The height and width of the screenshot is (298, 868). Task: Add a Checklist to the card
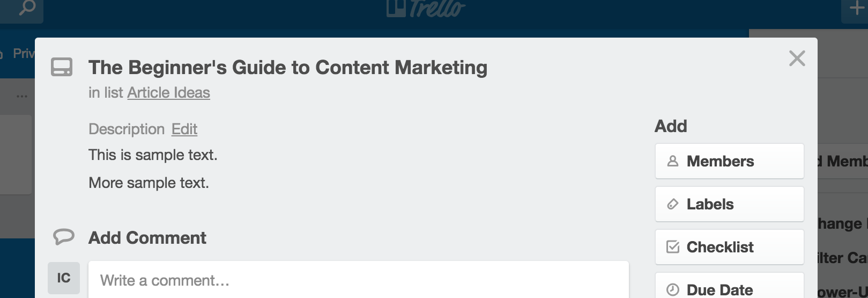click(x=729, y=247)
